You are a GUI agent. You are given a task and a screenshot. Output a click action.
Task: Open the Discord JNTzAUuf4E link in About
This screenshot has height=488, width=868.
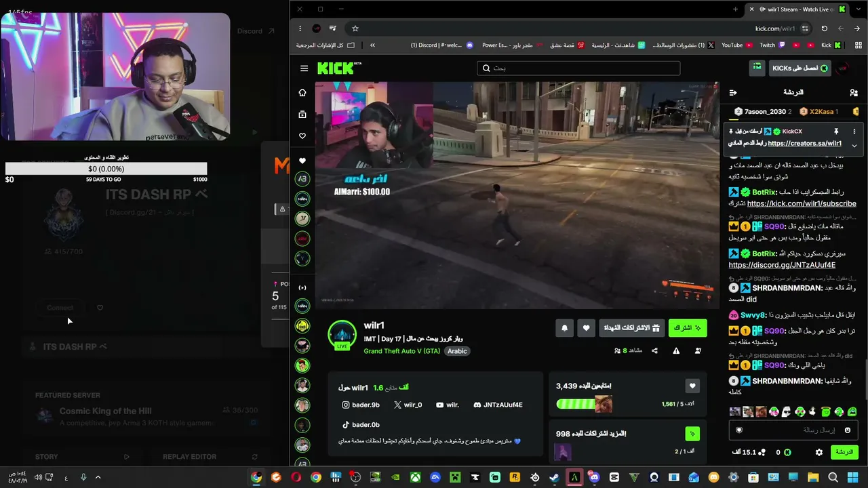click(x=498, y=405)
